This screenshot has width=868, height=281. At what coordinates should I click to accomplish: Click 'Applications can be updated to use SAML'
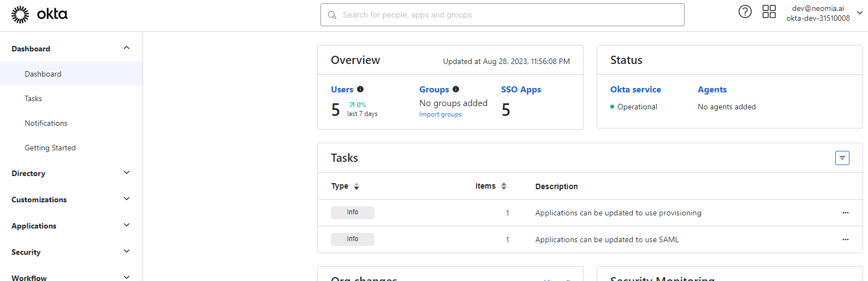607,239
